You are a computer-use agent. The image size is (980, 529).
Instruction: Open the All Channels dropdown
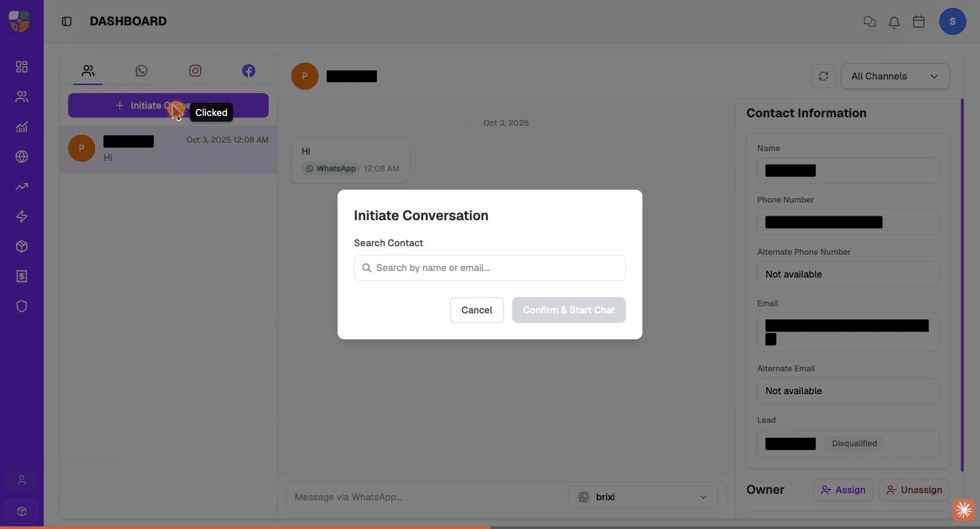pos(895,76)
